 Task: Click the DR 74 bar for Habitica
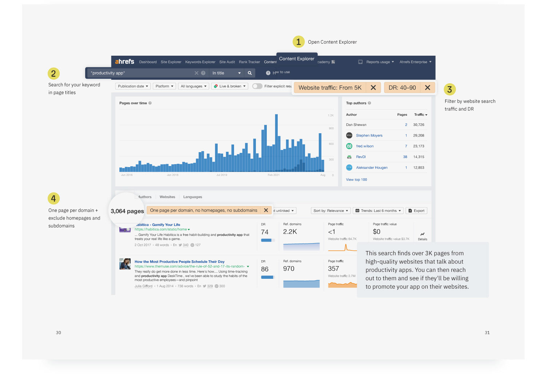coord(267,240)
